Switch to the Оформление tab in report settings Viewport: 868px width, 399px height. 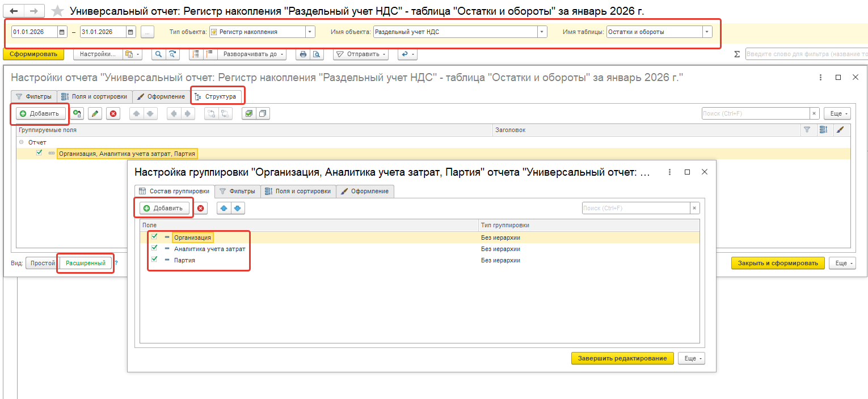[161, 96]
